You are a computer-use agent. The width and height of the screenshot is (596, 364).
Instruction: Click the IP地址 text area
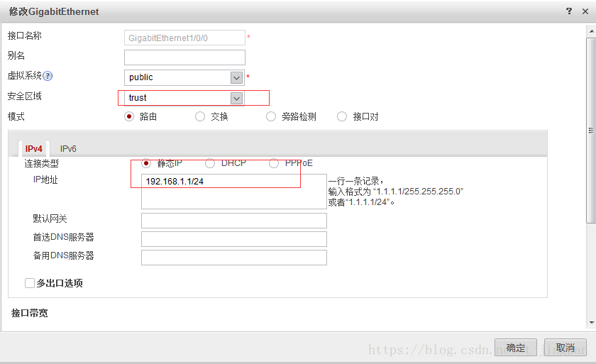[233, 192]
